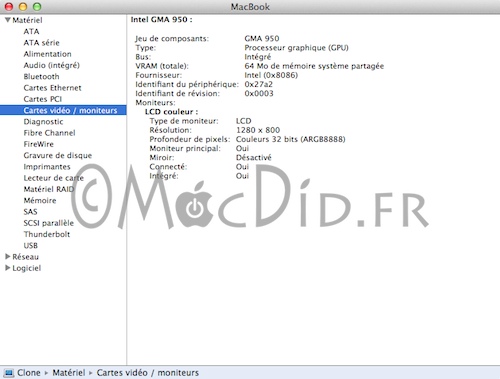Screen dimensions: 500x379
Task: Click Couleurs 32 bits (ARGB8888) value
Action: [x=290, y=139]
